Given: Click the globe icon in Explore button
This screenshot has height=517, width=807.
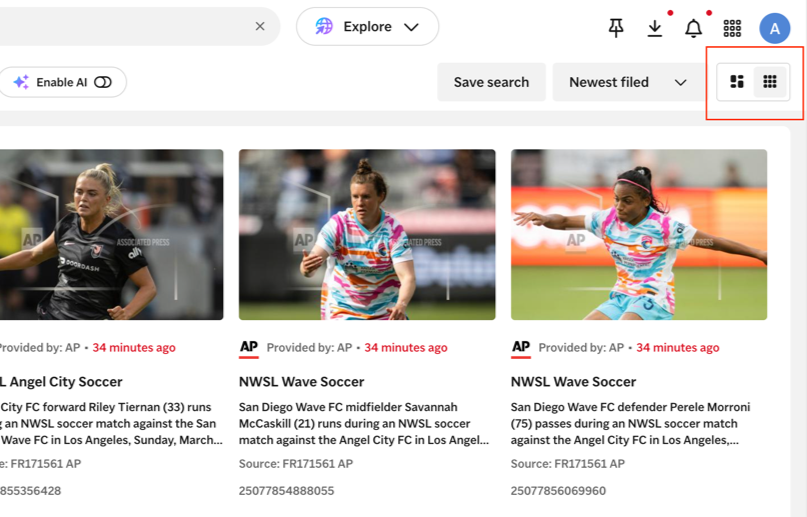Looking at the screenshot, I should click(324, 26).
